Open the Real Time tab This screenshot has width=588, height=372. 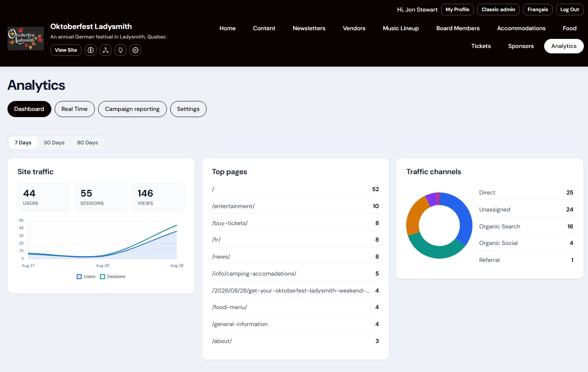75,109
